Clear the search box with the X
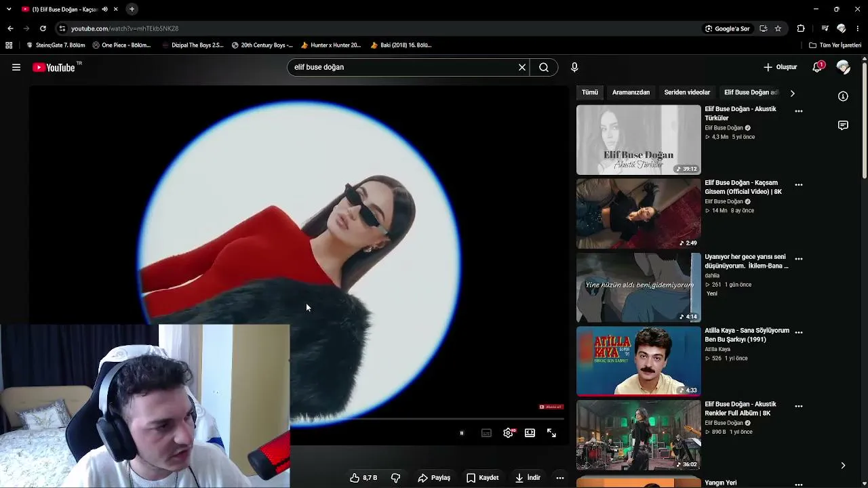Screen dimensions: 868x488 tap(522, 67)
